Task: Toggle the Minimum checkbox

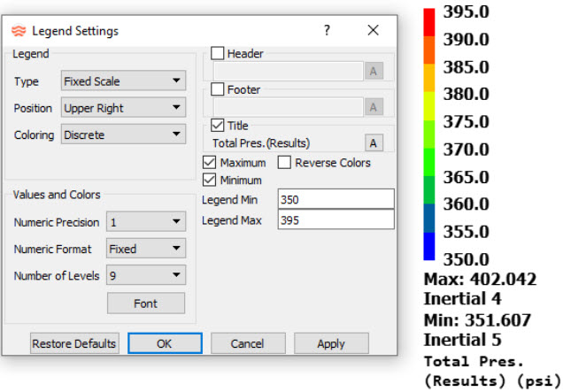Action: coord(210,181)
